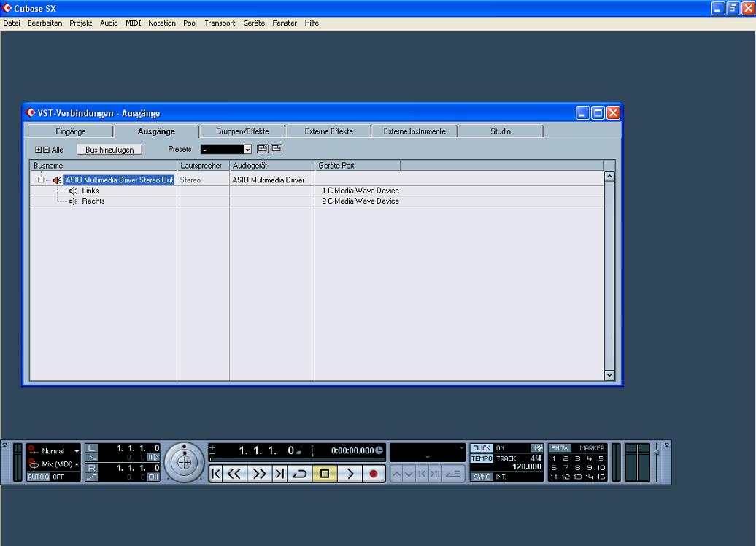This screenshot has width=756, height=546.
Task: Toggle the Punch Out button
Action: 91,477
